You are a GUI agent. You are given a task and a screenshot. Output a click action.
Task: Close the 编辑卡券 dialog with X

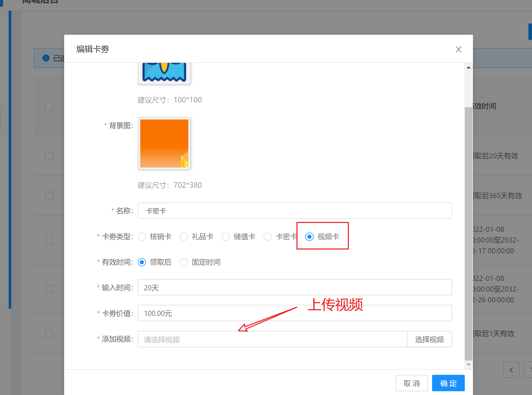coord(458,49)
